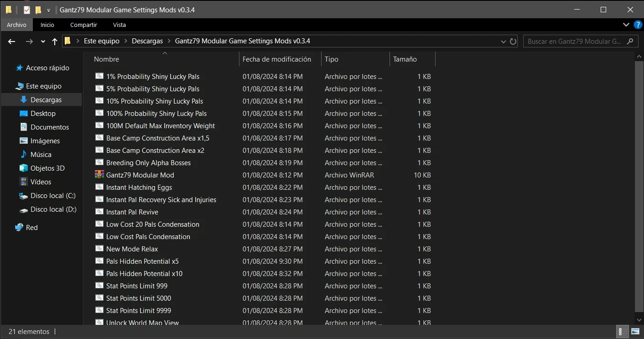The image size is (644, 339).
Task: Select Stat Points Limit 999 file name
Action: pos(137,286)
